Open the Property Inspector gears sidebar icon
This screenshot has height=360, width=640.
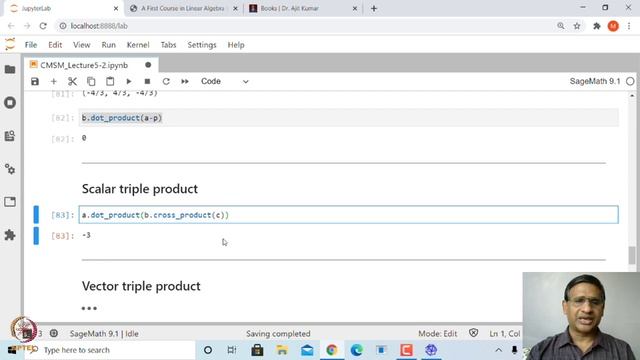pos(10,169)
